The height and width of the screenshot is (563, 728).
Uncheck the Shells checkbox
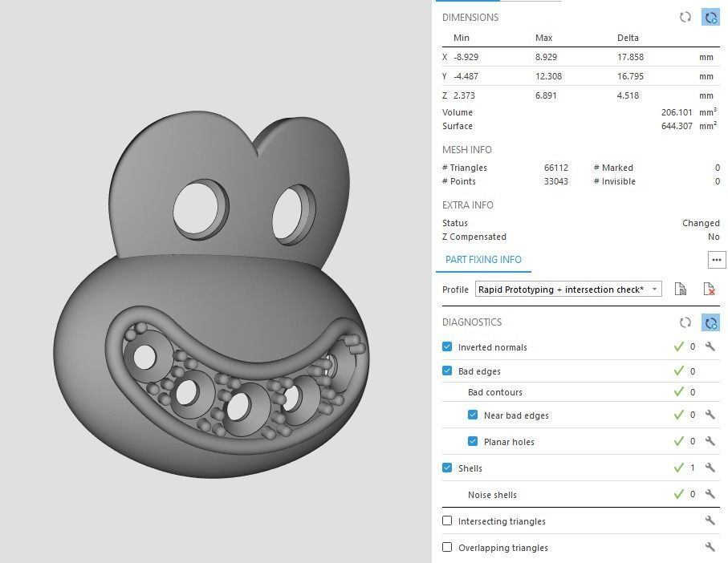(x=447, y=468)
